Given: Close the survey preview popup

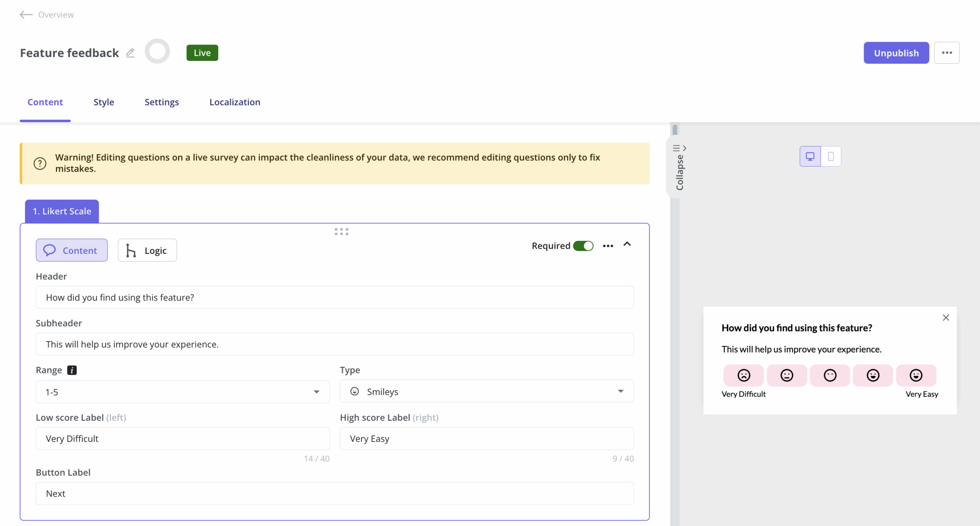Looking at the screenshot, I should click(946, 317).
